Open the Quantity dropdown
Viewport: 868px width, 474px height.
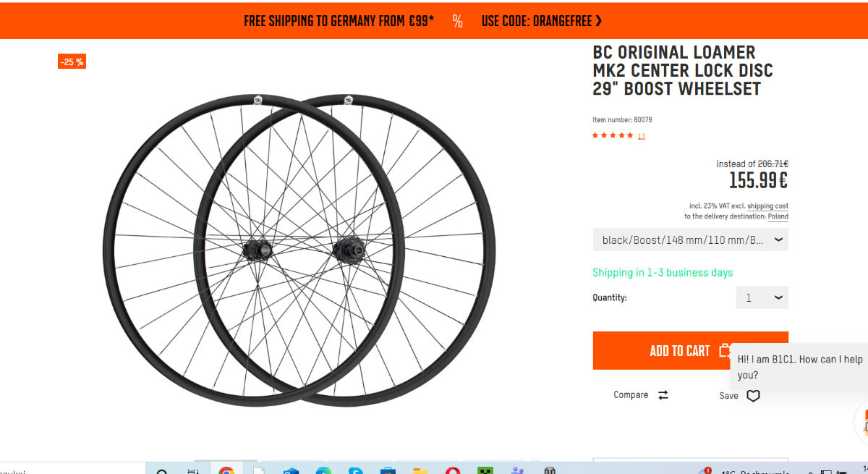[762, 297]
